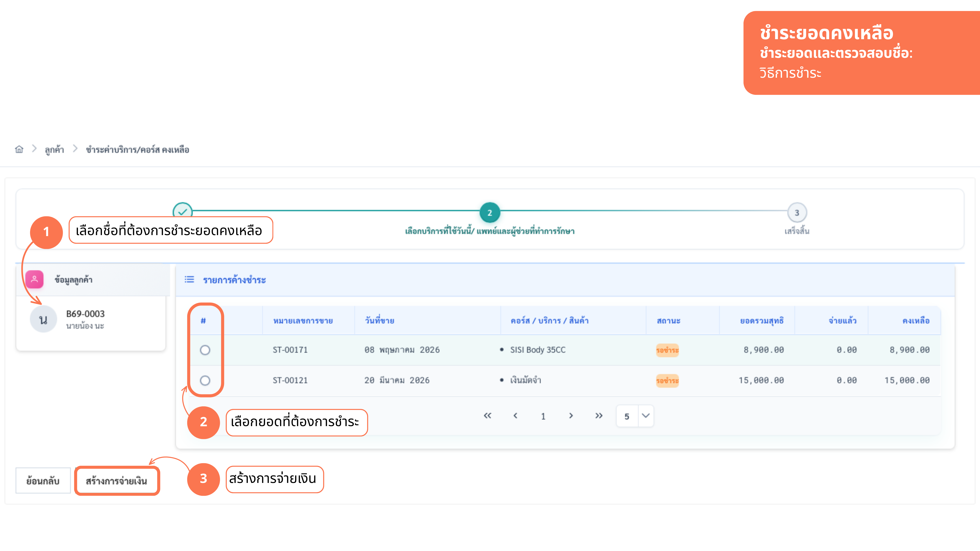Click customer name นายน้อง นะ
The height and width of the screenshot is (551, 980).
click(85, 326)
